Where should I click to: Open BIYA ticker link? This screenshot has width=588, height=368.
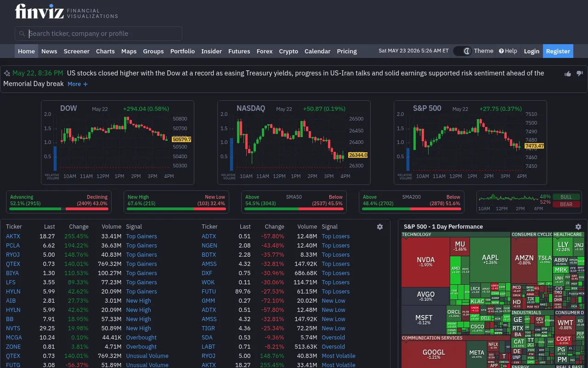[x=12, y=273]
